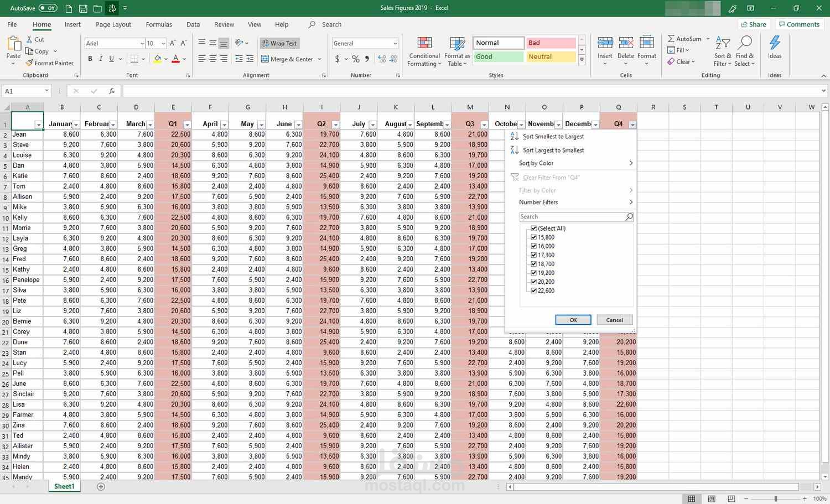This screenshot has width=830, height=504.
Task: Click the Save icon in title bar
Action: tap(83, 8)
